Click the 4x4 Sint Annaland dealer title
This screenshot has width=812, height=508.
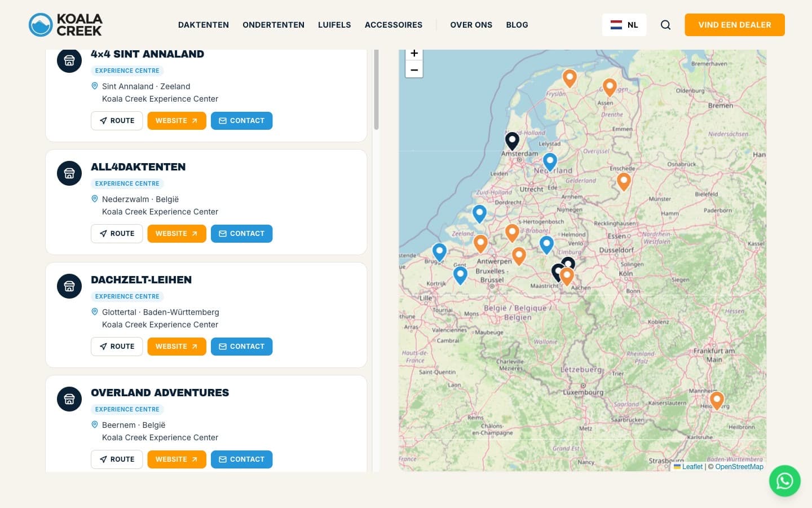coord(147,54)
